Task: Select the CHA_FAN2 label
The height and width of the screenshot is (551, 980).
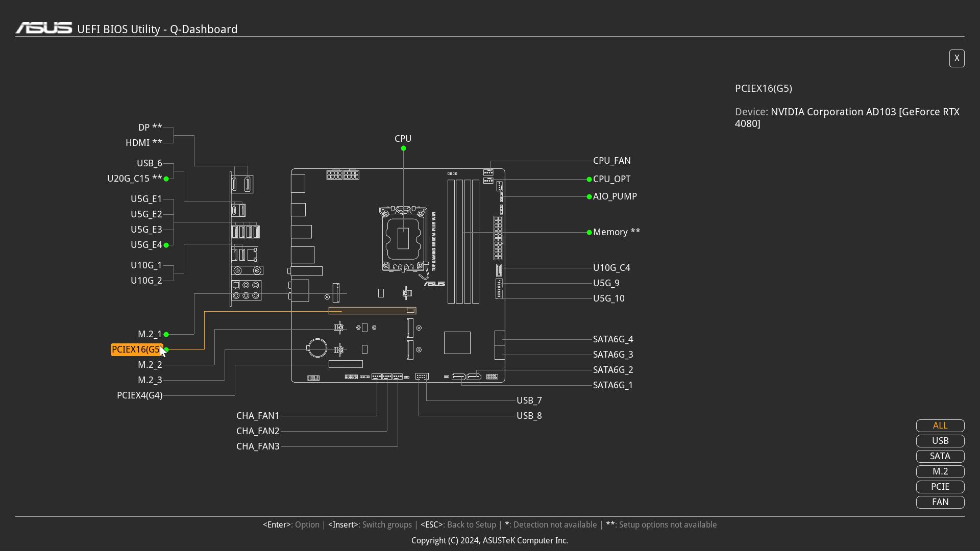Action: 258,431
